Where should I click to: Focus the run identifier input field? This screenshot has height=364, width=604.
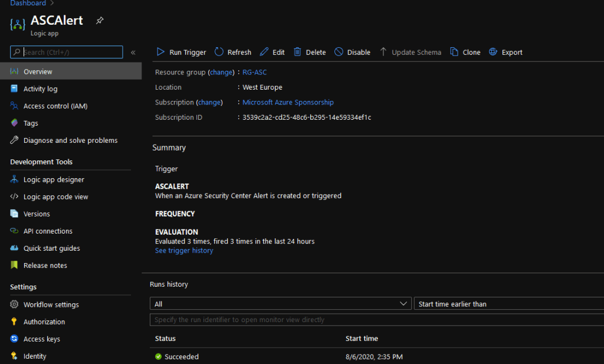[x=377, y=320]
